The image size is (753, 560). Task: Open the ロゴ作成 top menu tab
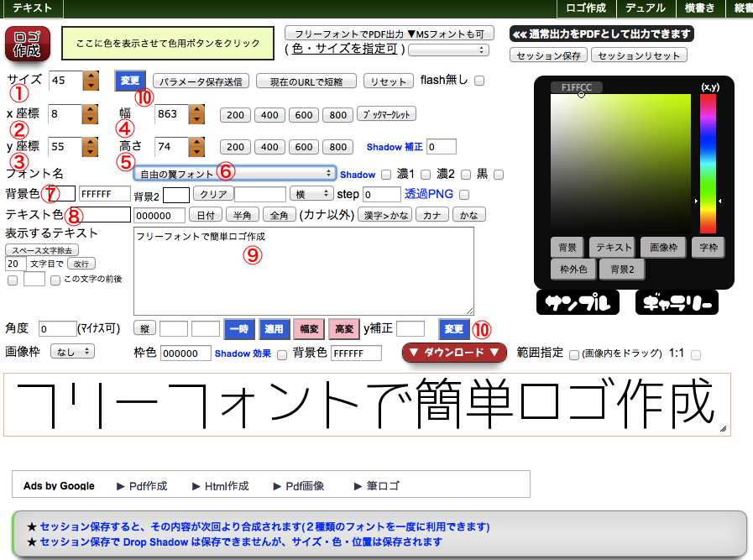pyautogui.click(x=585, y=8)
